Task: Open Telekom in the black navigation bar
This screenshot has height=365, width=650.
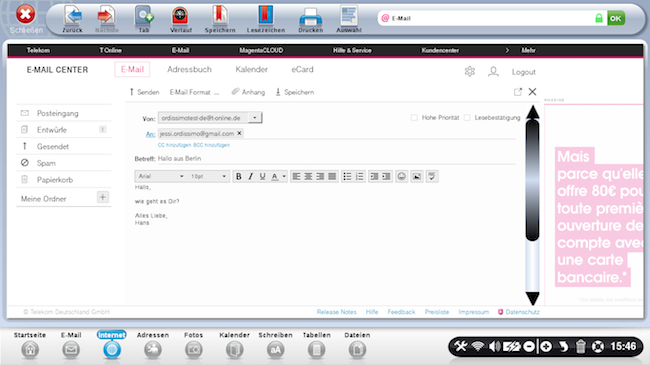Action: tap(38, 50)
